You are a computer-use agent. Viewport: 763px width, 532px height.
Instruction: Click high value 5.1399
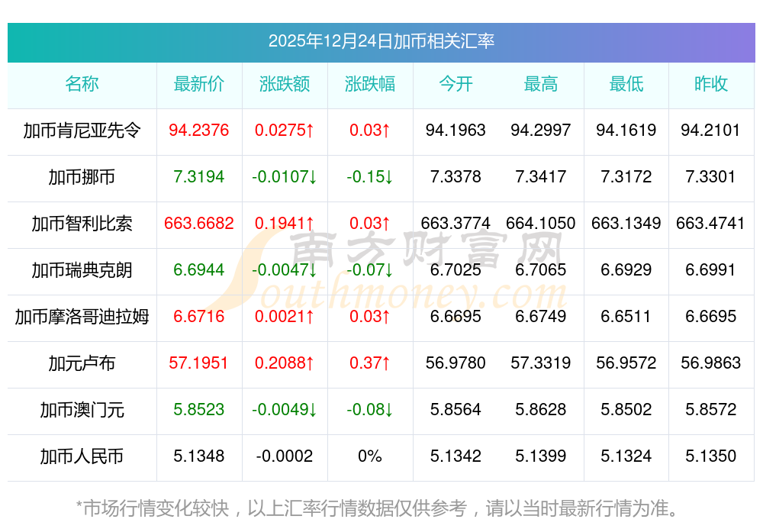[541, 456]
